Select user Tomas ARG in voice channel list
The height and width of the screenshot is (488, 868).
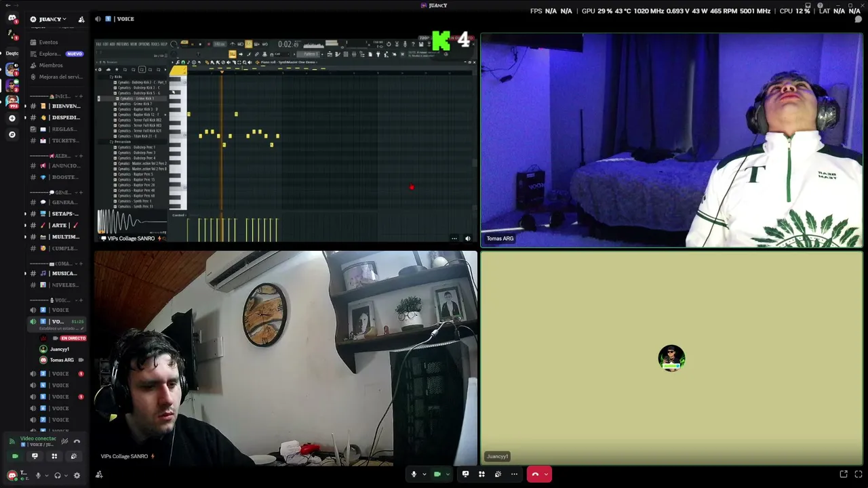(x=61, y=360)
